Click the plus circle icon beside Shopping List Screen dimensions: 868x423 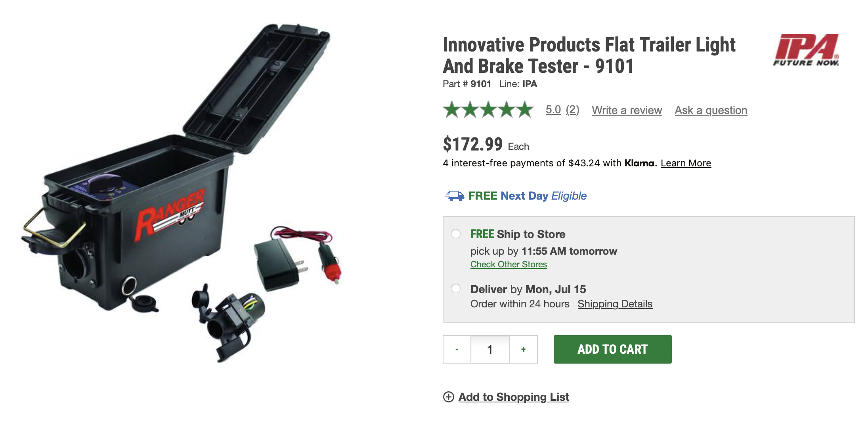click(448, 397)
